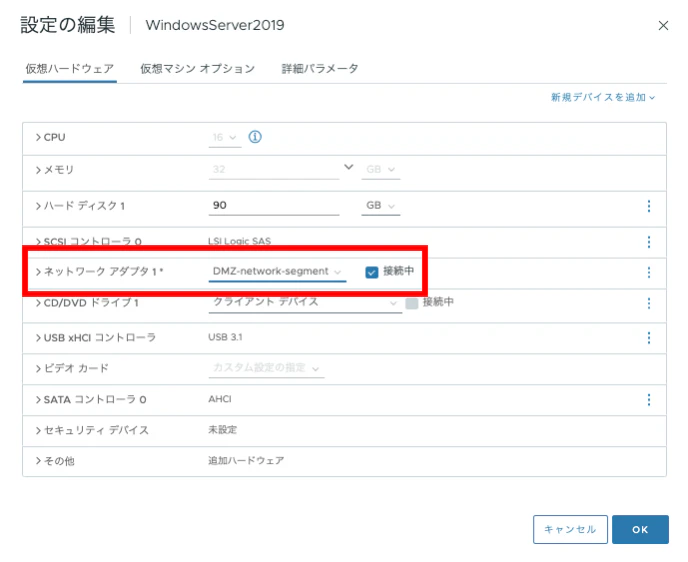Open the SATA controller 0 kebab menu
The width and height of the screenshot is (688, 562).
(x=649, y=399)
